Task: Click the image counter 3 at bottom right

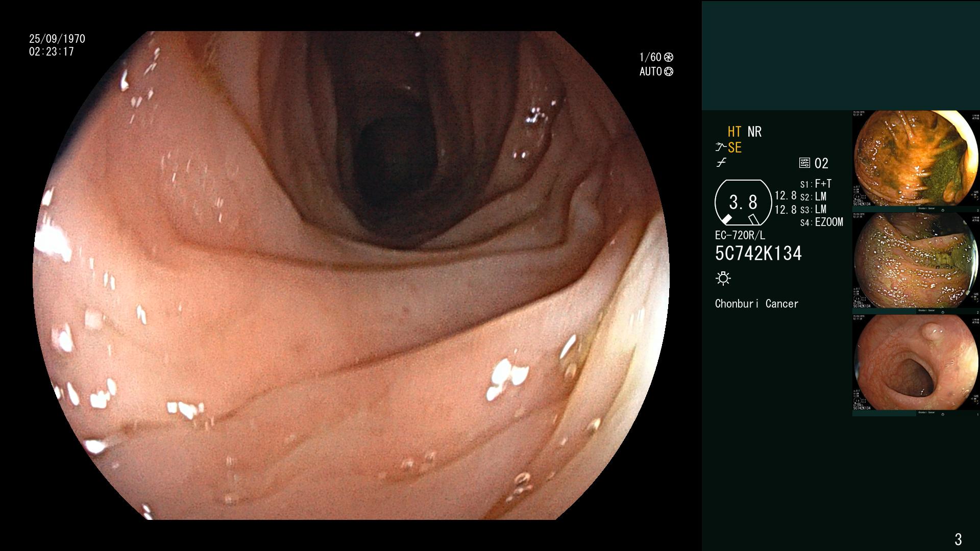Action: point(958,539)
